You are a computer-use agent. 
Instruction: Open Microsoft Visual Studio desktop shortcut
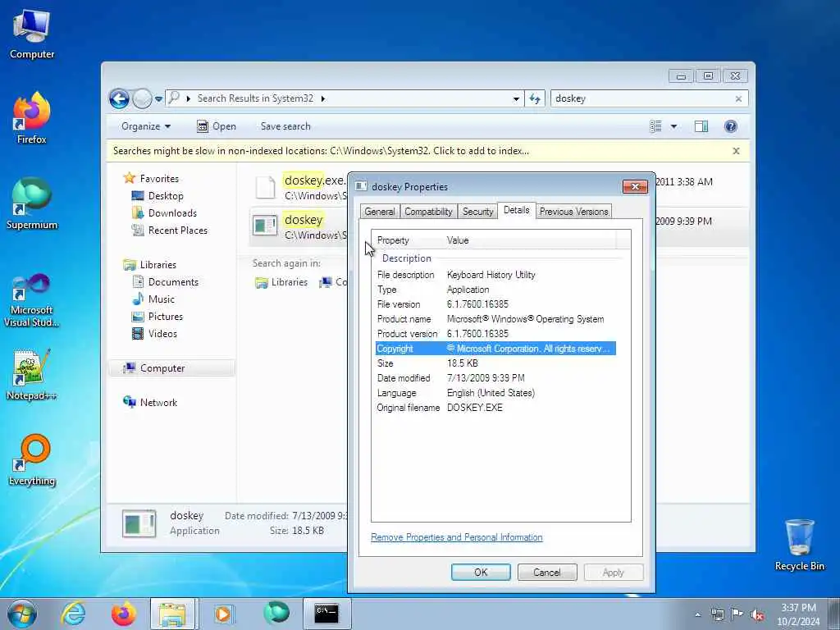(32, 300)
